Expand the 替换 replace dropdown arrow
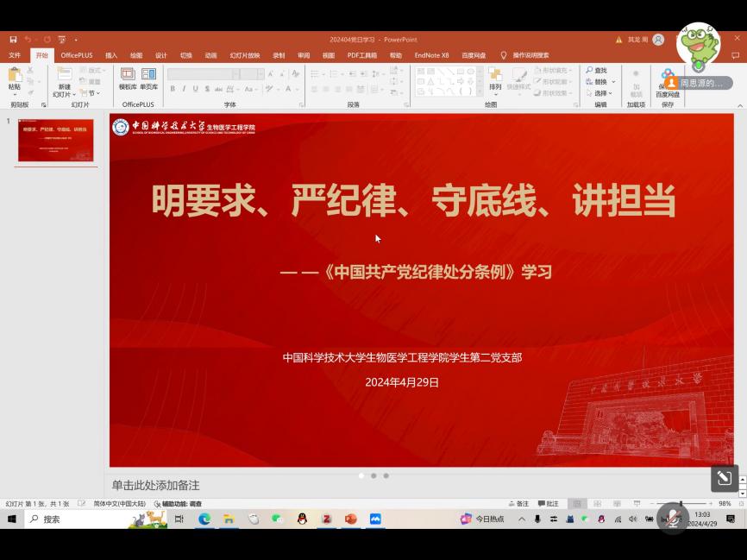 point(613,81)
